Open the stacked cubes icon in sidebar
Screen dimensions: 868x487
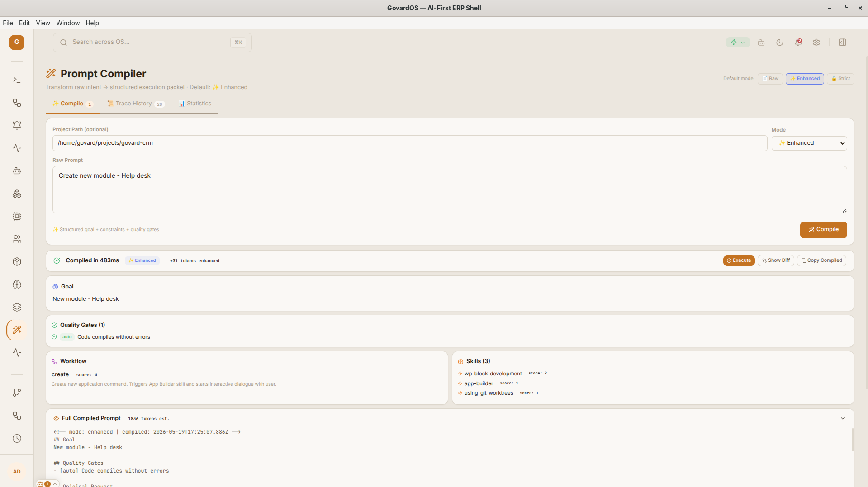pos(17,194)
